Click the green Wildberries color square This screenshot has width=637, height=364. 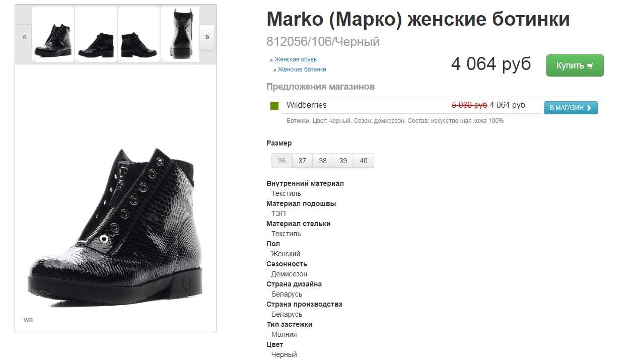(x=274, y=106)
